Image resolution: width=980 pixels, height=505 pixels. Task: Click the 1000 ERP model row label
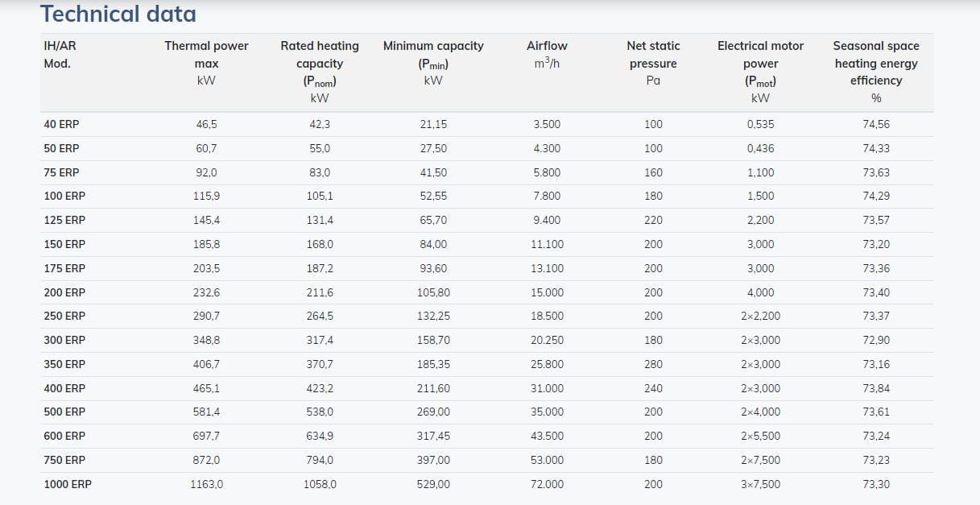click(x=68, y=484)
